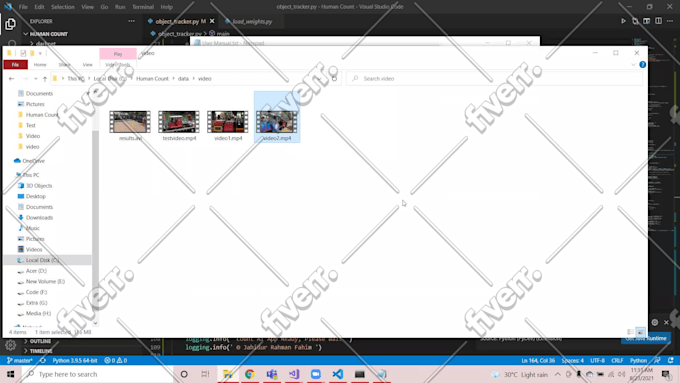This screenshot has width=680, height=383.
Task: Click data in the address breadcrumb
Action: [x=183, y=79]
